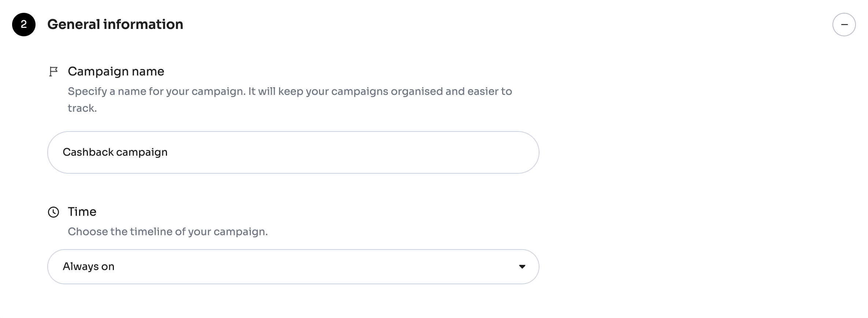Screen dimensions: 868x318
Task: Click the minus icon in circle
Action: [x=844, y=25]
